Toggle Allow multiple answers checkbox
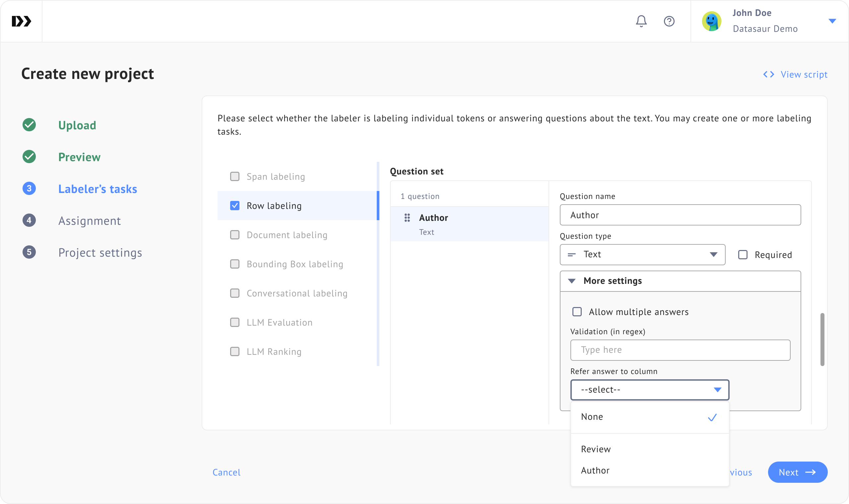Viewport: 849px width, 504px height. click(577, 312)
